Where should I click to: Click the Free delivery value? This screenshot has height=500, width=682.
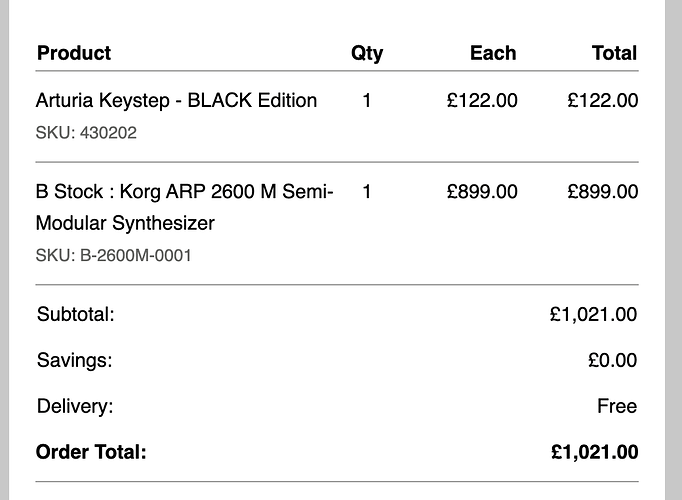(617, 406)
